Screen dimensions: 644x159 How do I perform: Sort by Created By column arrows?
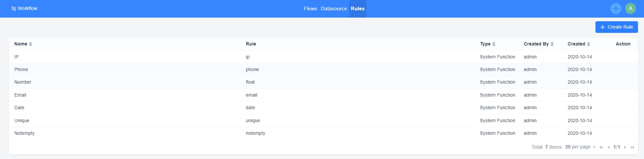pyautogui.click(x=552, y=44)
